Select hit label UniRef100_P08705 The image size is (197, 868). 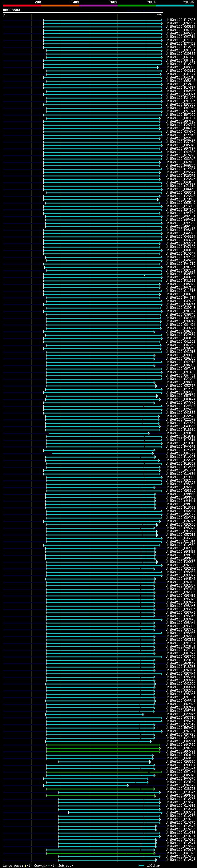(x=180, y=277)
